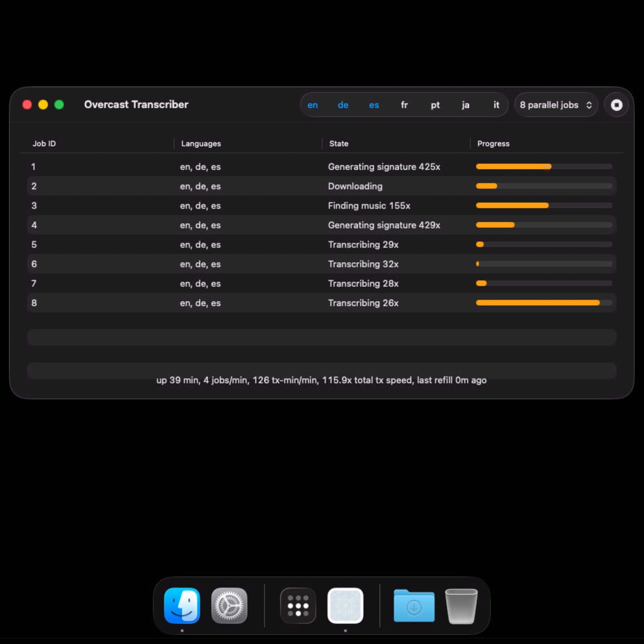Enable the 'fr' language

(x=404, y=105)
